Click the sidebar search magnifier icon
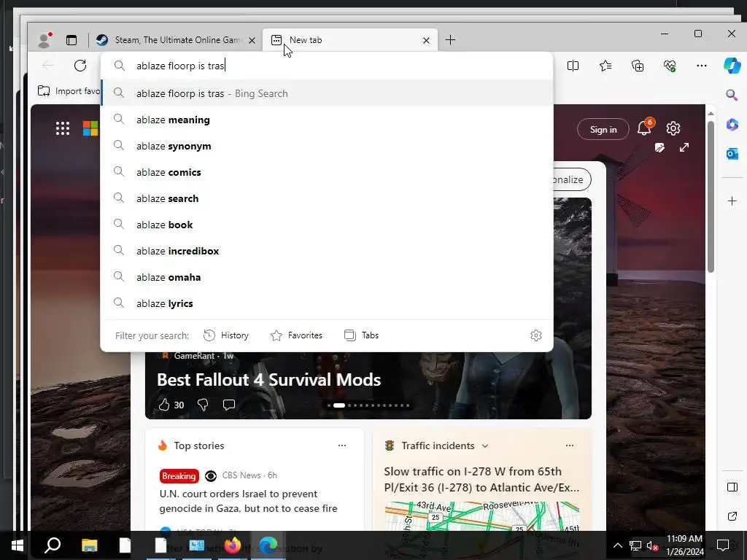Image resolution: width=747 pixels, height=560 pixels. [x=732, y=95]
